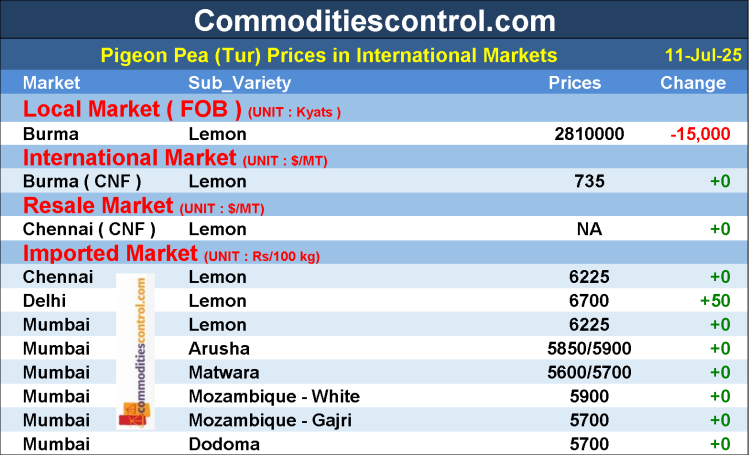This screenshot has width=750, height=455.
Task: Click the Matwara price 5600/5700
Action: pyautogui.click(x=575, y=372)
